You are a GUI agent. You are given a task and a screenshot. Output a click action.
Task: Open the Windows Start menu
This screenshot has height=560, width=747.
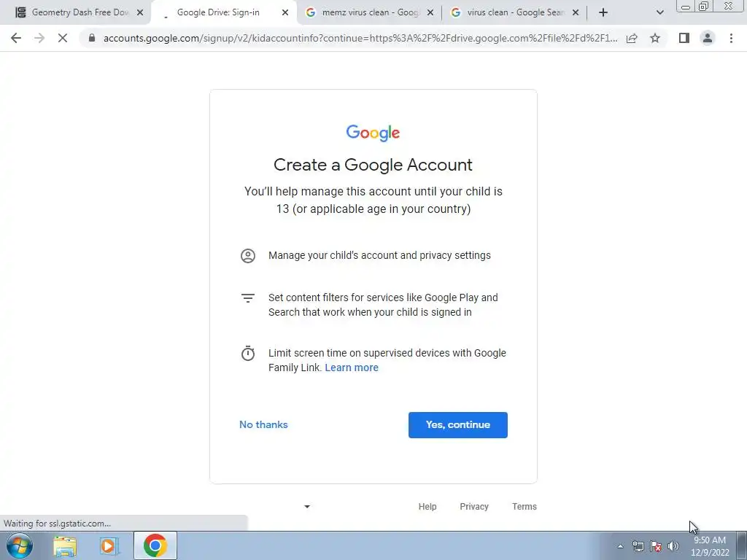pos(20,545)
